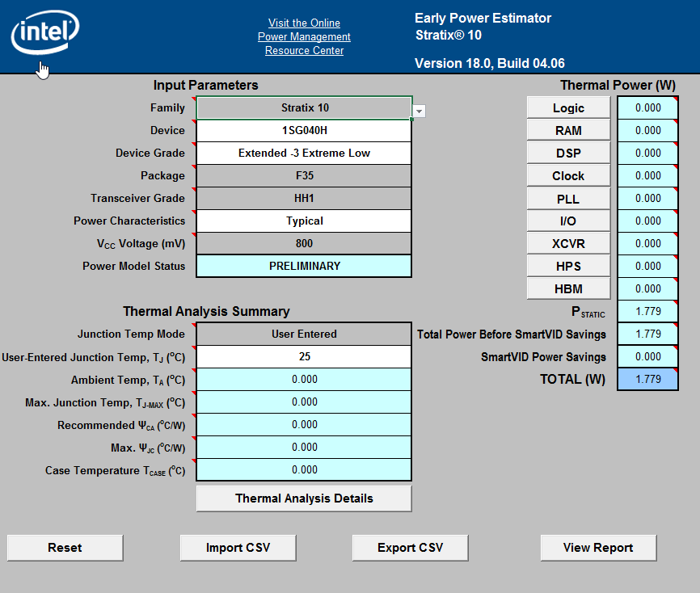Select the HPS thermal power value cell
The width and height of the screenshot is (700, 593).
coord(647,266)
